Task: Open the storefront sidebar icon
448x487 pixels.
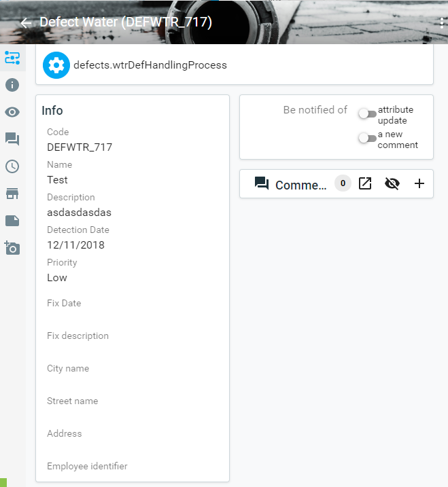Action: [x=12, y=194]
